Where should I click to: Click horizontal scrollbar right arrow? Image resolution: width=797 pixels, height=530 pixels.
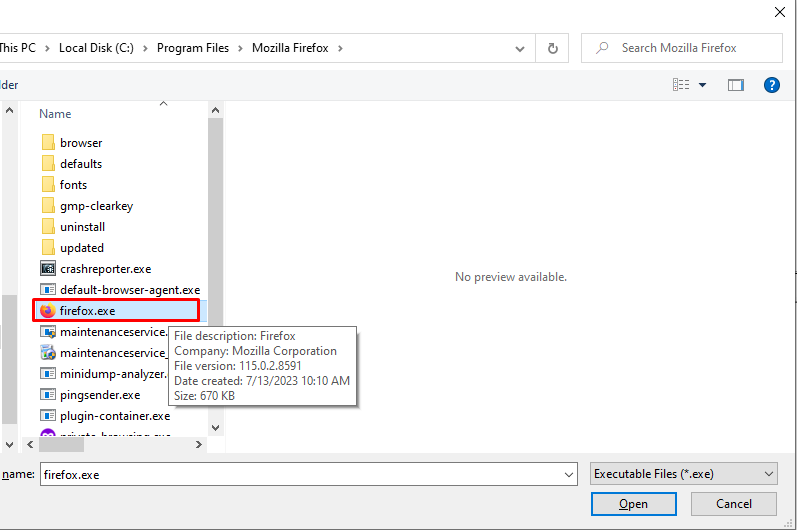click(199, 445)
